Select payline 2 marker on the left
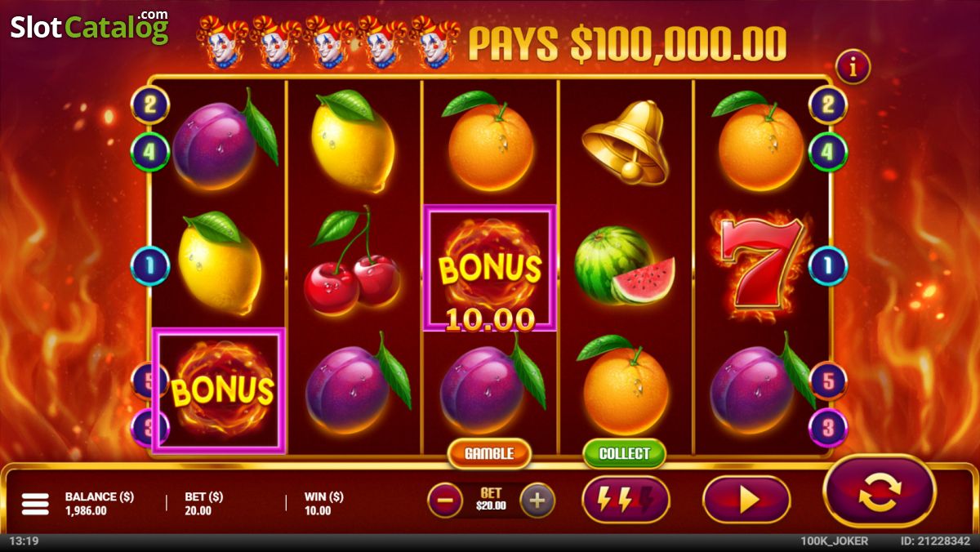The width and height of the screenshot is (980, 552). click(150, 105)
